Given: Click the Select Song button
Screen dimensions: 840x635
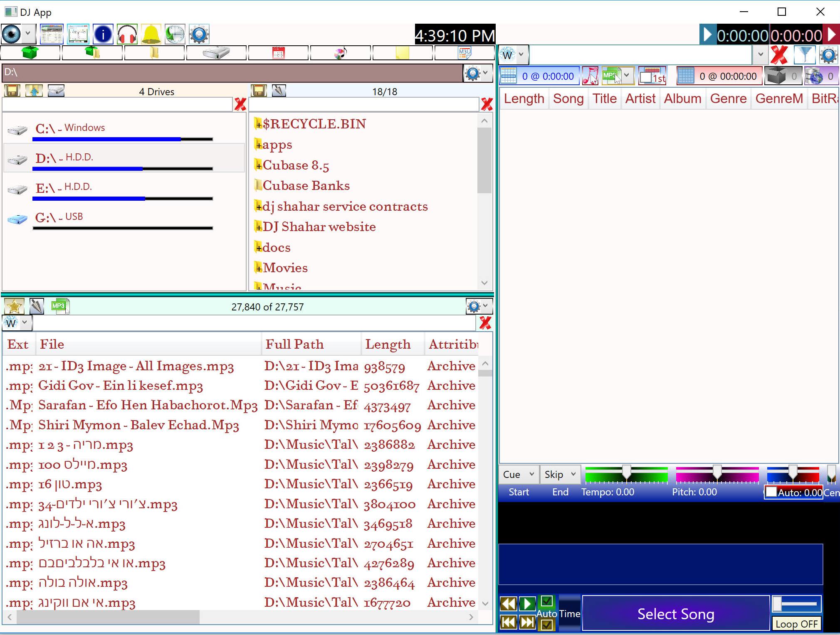Looking at the screenshot, I should pyautogui.click(x=675, y=614).
